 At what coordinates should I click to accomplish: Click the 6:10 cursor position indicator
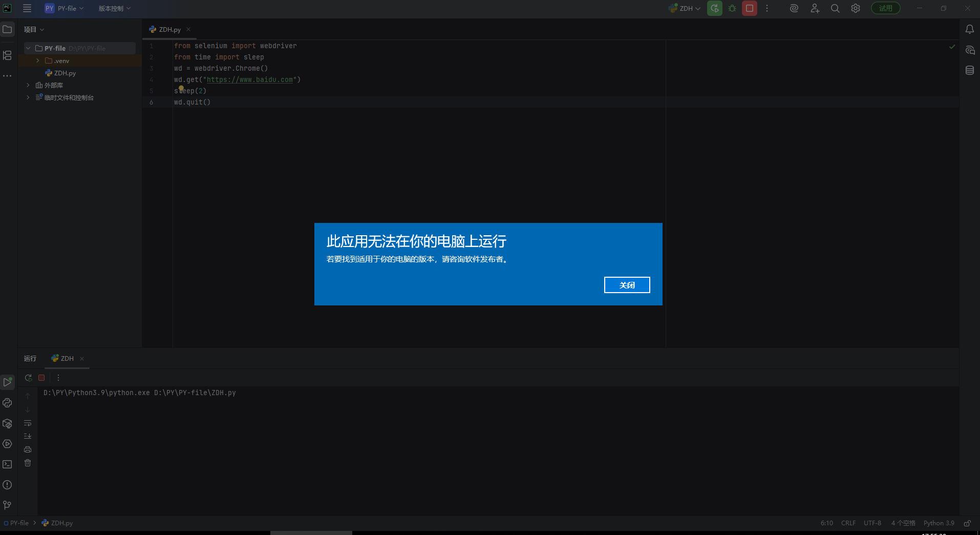827,523
